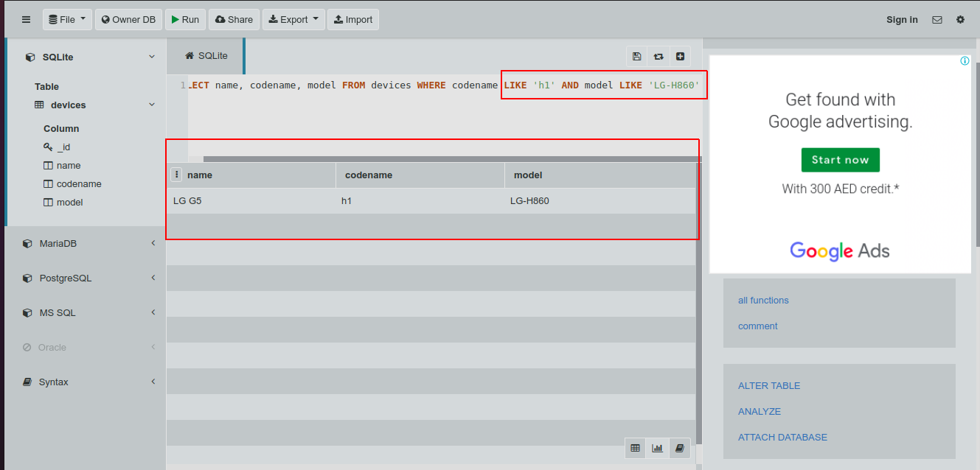Open the File dropdown menu
980x470 pixels.
[67, 20]
